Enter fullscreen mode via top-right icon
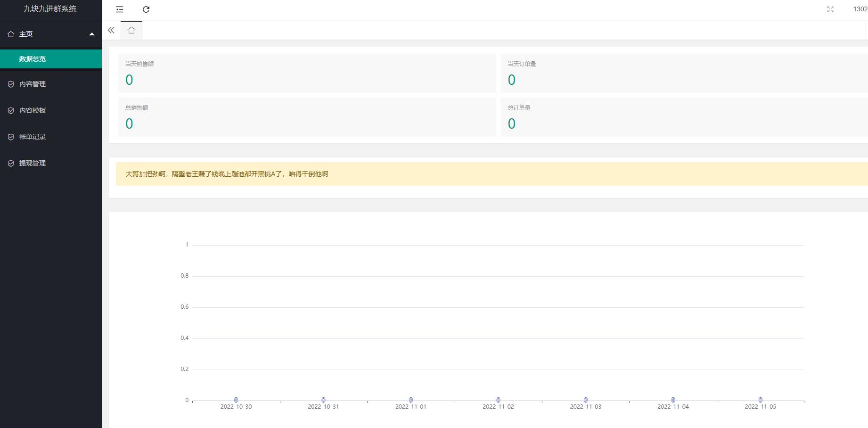Image resolution: width=868 pixels, height=428 pixels. pyautogui.click(x=830, y=9)
